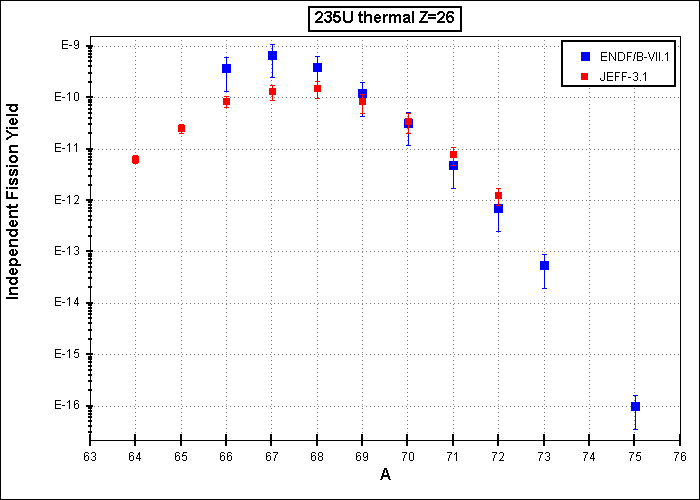
Task: Click the ENDF/B-VII.1 legend label
Action: click(634, 57)
